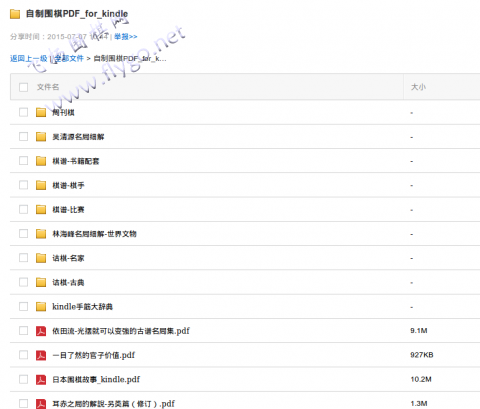
Task: Open the 吴清源名局细解 folder name
Action: pos(78,137)
